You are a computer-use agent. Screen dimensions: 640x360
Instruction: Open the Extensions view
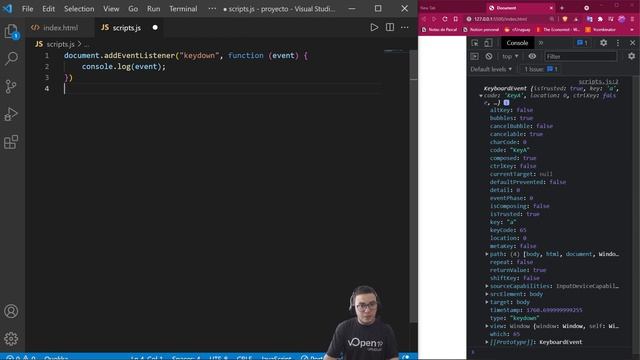click(x=11, y=142)
